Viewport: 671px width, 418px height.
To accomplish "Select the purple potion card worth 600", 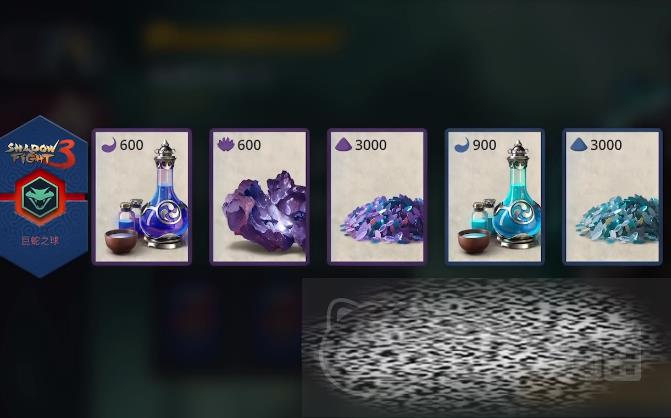I will tap(142, 197).
